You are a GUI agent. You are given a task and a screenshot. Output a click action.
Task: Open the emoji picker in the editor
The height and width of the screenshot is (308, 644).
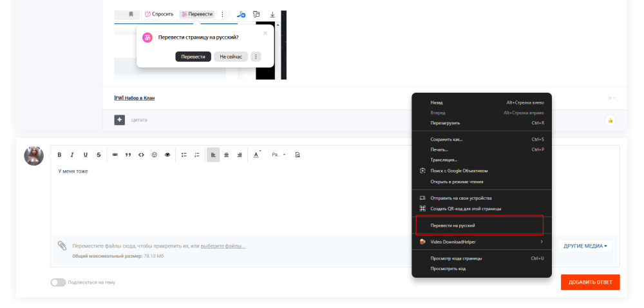click(x=154, y=155)
